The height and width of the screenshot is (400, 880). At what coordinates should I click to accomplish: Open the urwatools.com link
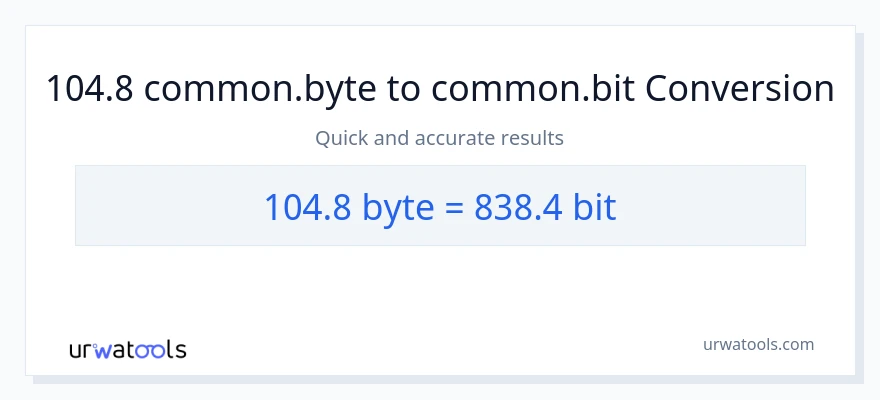click(x=758, y=344)
